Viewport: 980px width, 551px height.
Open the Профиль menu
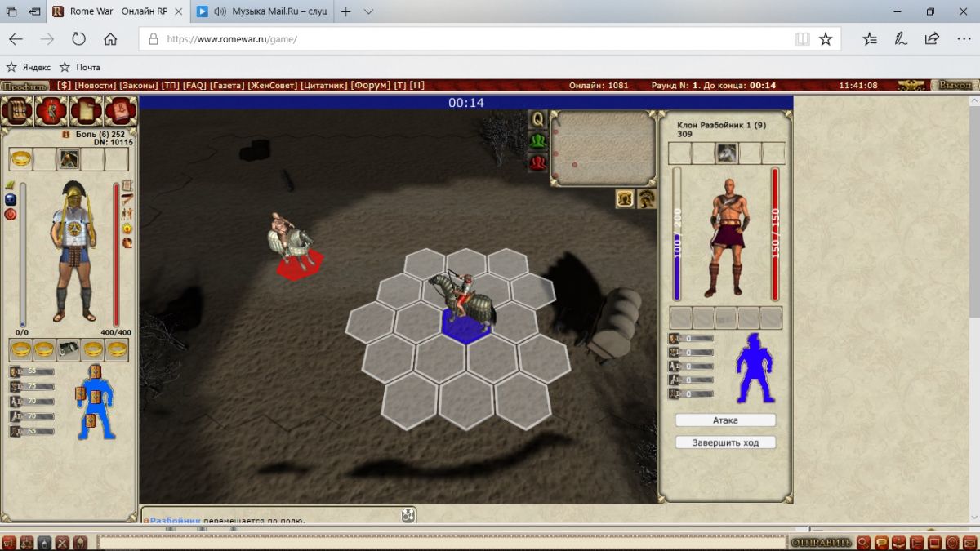point(24,85)
